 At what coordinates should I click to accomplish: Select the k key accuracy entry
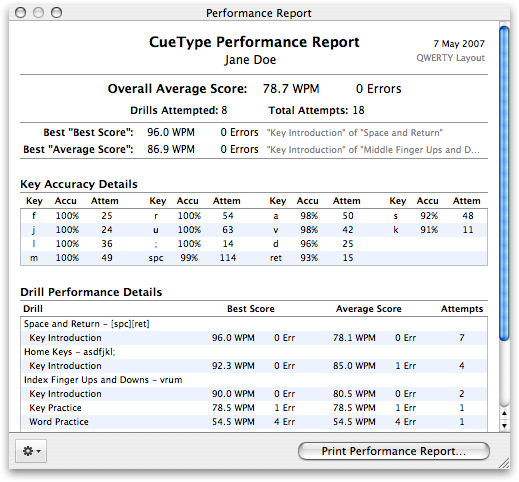pos(433,230)
